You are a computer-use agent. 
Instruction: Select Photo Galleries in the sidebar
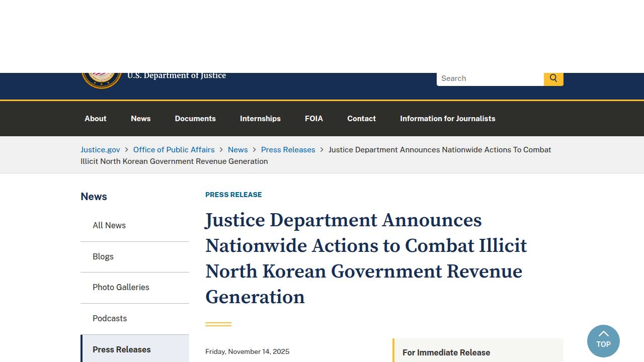[135, 288]
